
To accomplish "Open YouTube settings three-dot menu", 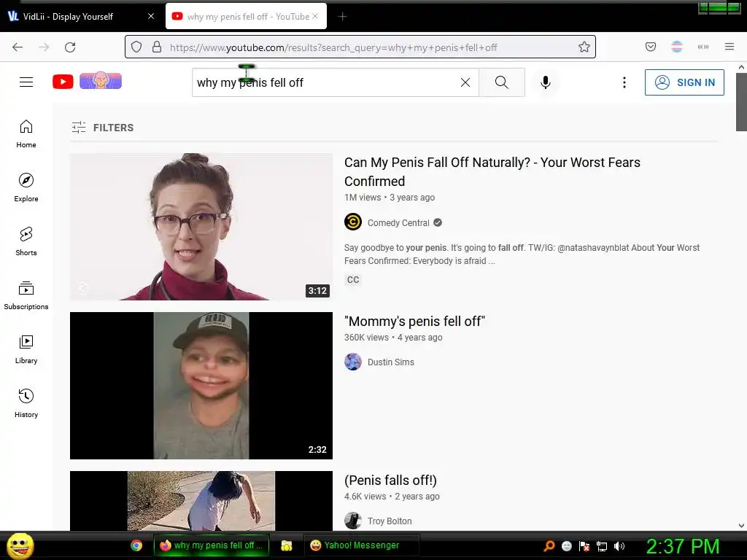I will click(x=624, y=82).
